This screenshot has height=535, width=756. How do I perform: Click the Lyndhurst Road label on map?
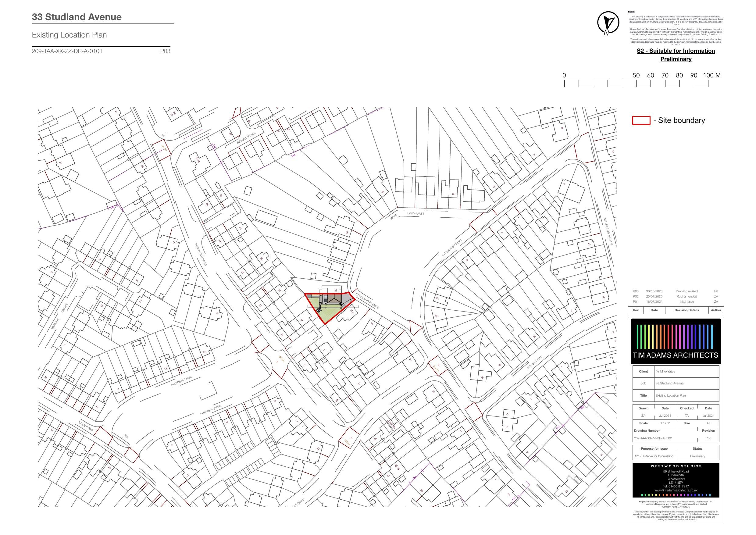tap(452, 248)
